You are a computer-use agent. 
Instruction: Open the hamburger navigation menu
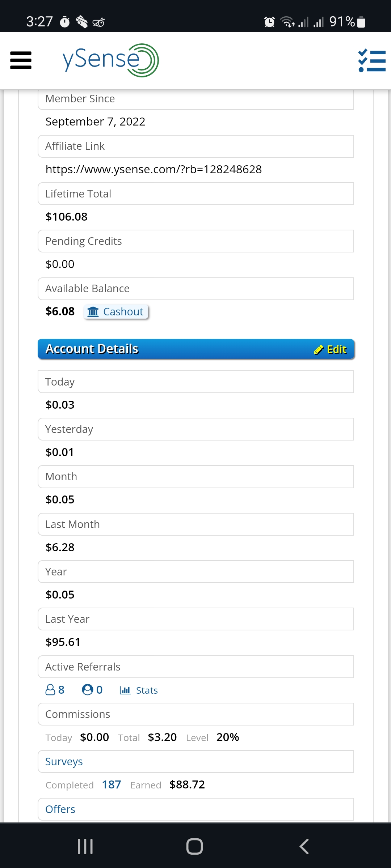(x=21, y=60)
